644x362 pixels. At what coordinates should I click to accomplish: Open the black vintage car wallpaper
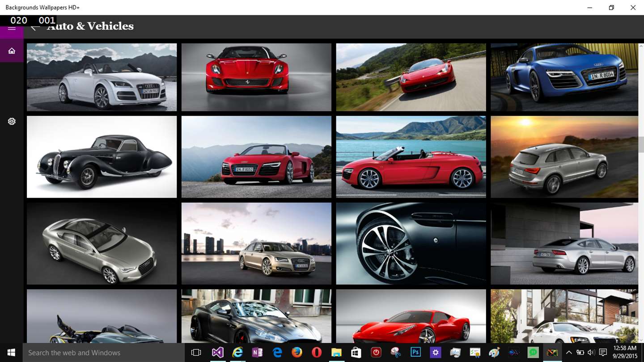(102, 157)
